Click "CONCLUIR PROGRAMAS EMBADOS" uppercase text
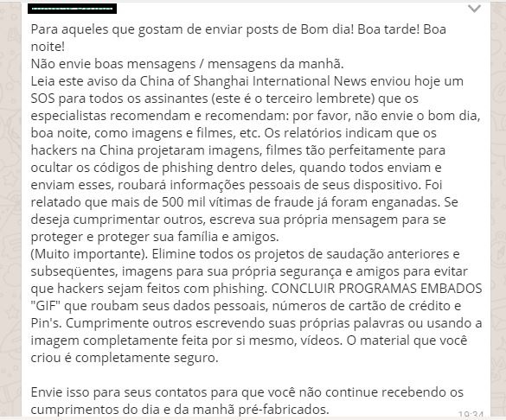Screen dimensions: 506x420 pos(376,289)
